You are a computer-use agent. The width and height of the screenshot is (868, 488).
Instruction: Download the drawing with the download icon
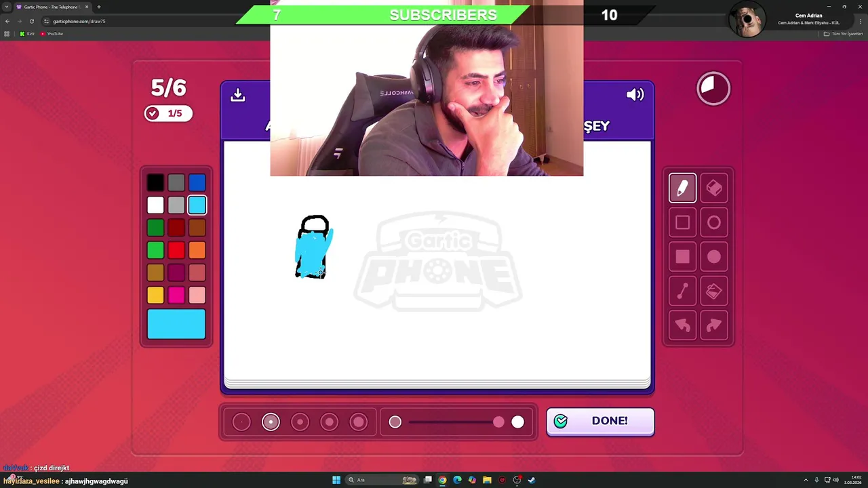click(x=237, y=95)
